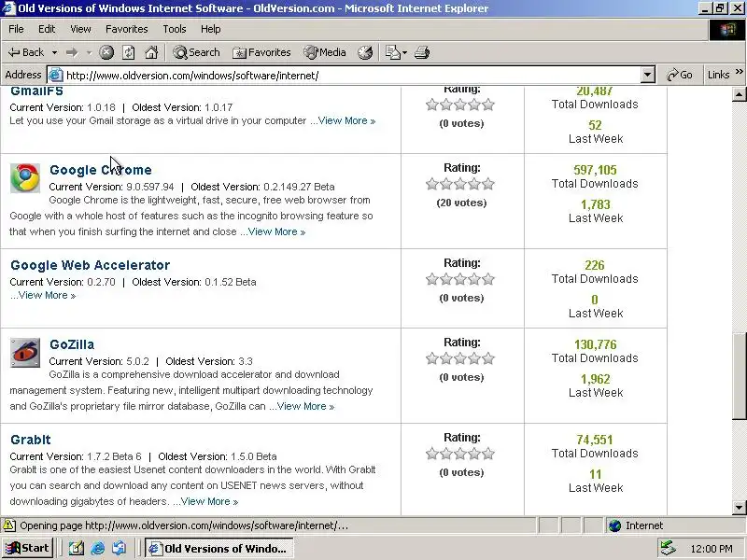
Task: Click the Refresh page icon
Action: [x=129, y=52]
